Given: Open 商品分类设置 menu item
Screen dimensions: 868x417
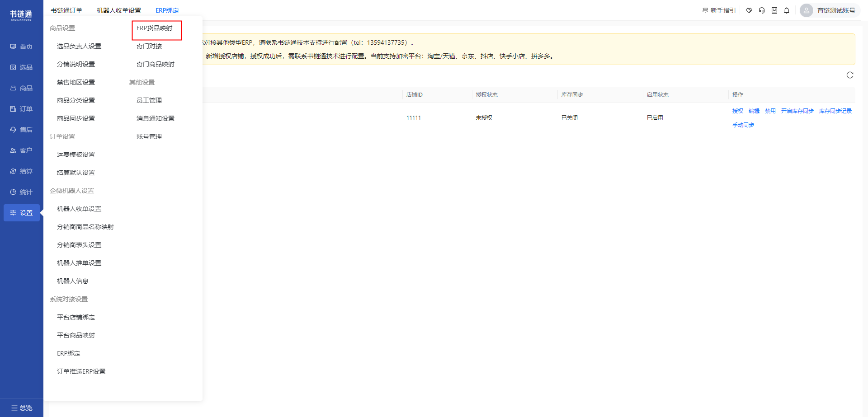Looking at the screenshot, I should click(x=76, y=100).
